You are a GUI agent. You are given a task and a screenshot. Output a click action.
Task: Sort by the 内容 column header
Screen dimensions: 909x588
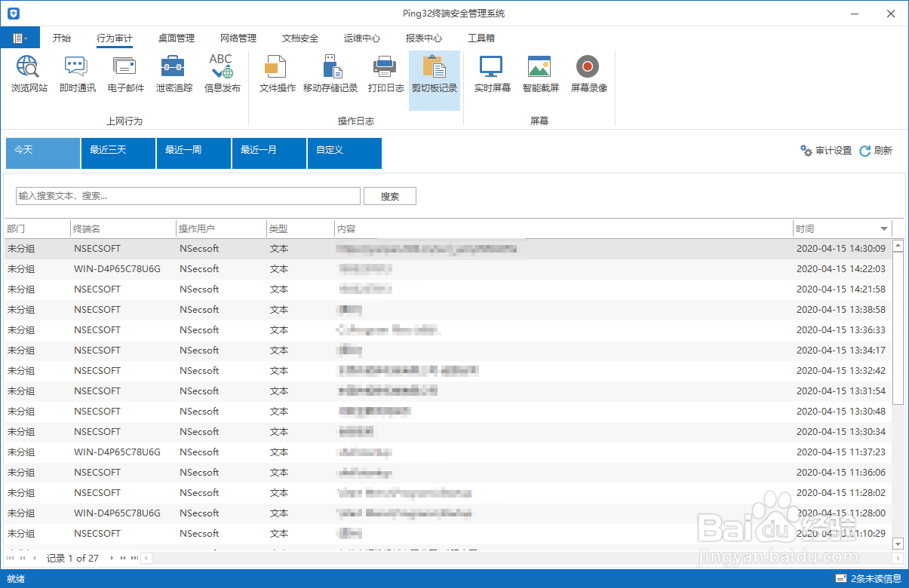coord(564,228)
